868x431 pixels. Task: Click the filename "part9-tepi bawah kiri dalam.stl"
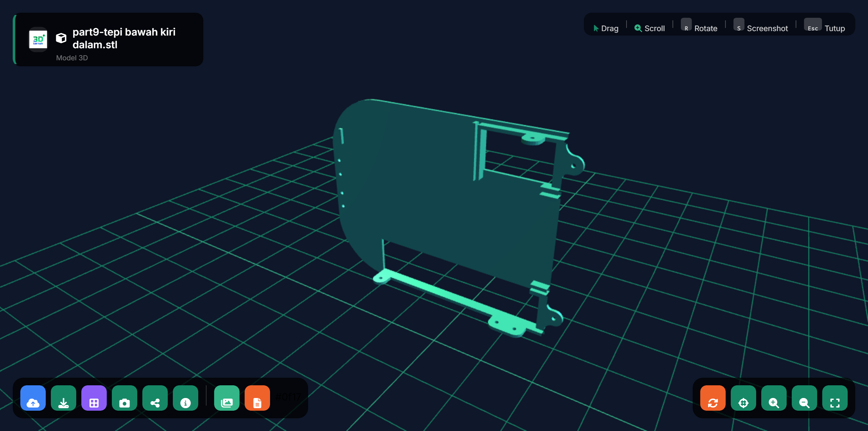[x=124, y=38]
